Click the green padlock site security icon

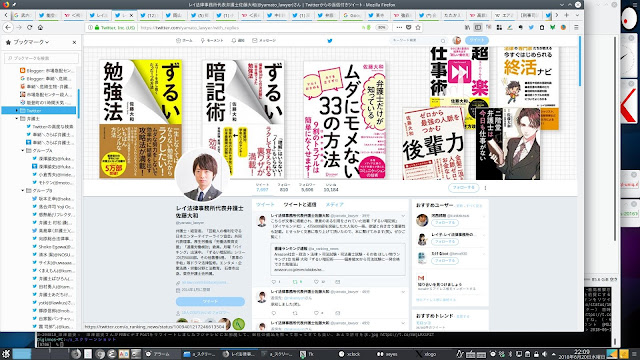click(97, 28)
